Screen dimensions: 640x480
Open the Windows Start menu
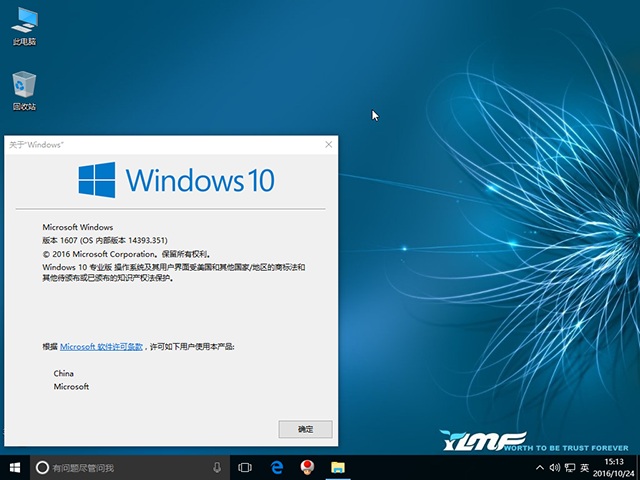click(x=14, y=467)
